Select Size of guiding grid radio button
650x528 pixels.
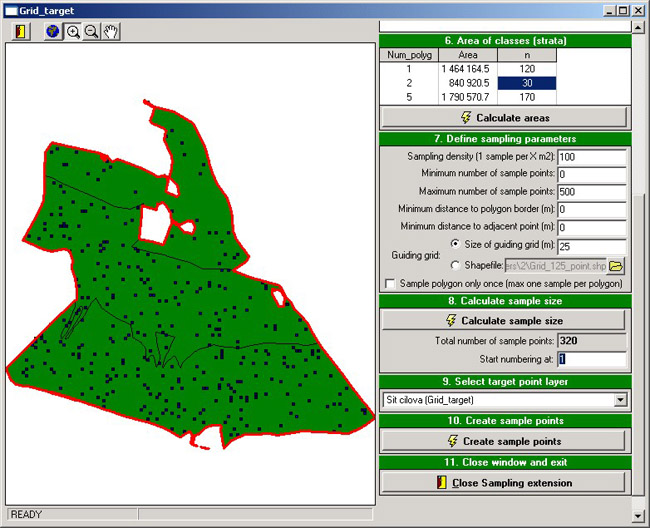click(456, 245)
